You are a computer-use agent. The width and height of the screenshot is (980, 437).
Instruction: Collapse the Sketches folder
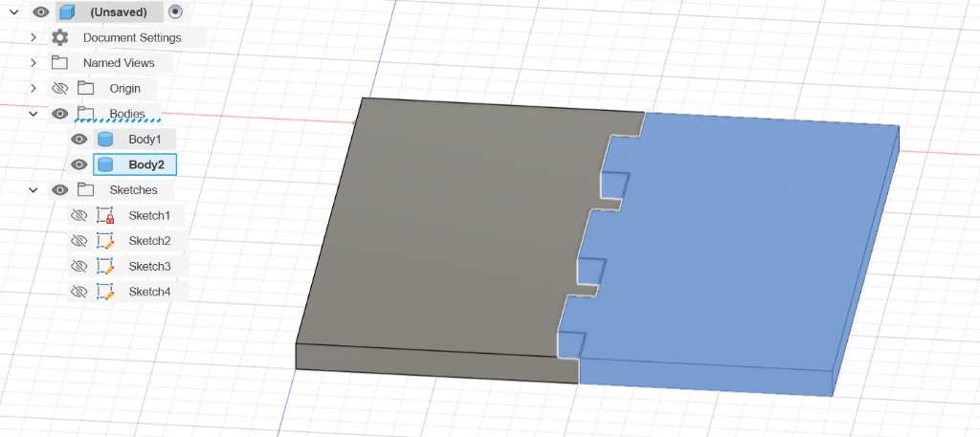pos(33,189)
